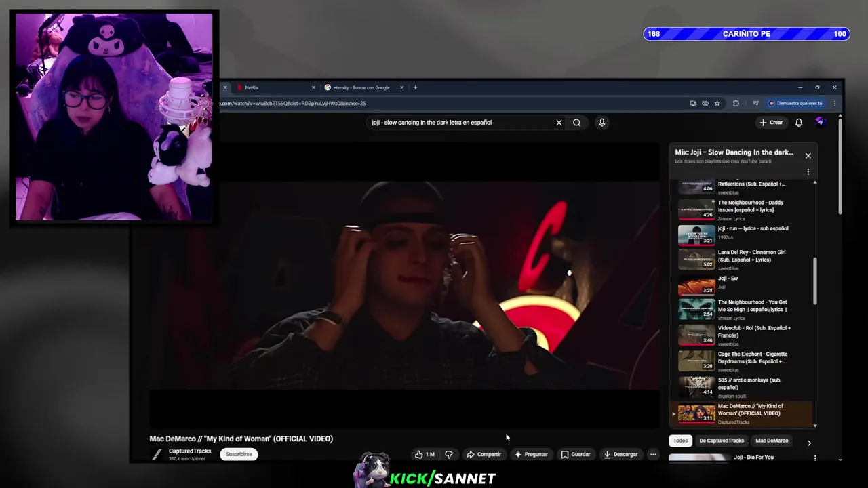Bookmark this page with star icon
This screenshot has height=488, width=868.
(717, 104)
